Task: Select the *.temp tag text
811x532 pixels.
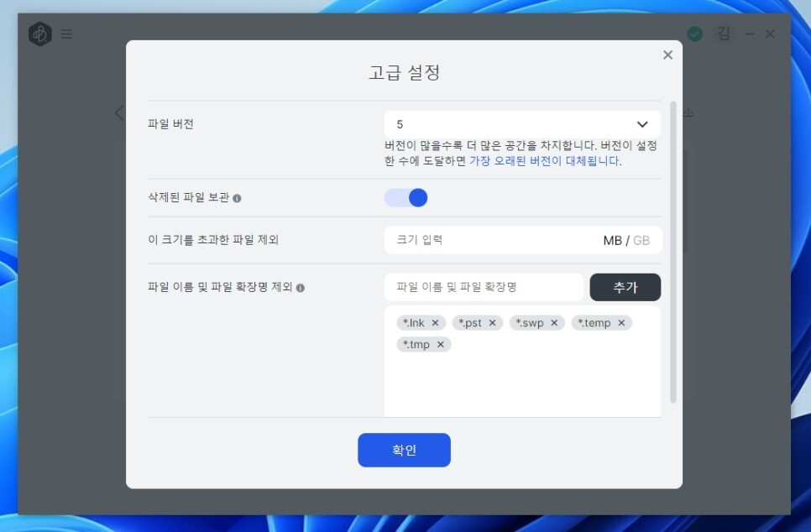Action: 594,322
